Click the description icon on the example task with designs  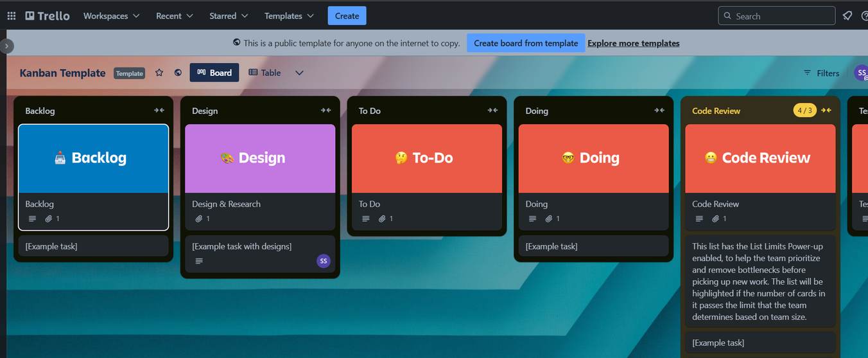(199, 261)
